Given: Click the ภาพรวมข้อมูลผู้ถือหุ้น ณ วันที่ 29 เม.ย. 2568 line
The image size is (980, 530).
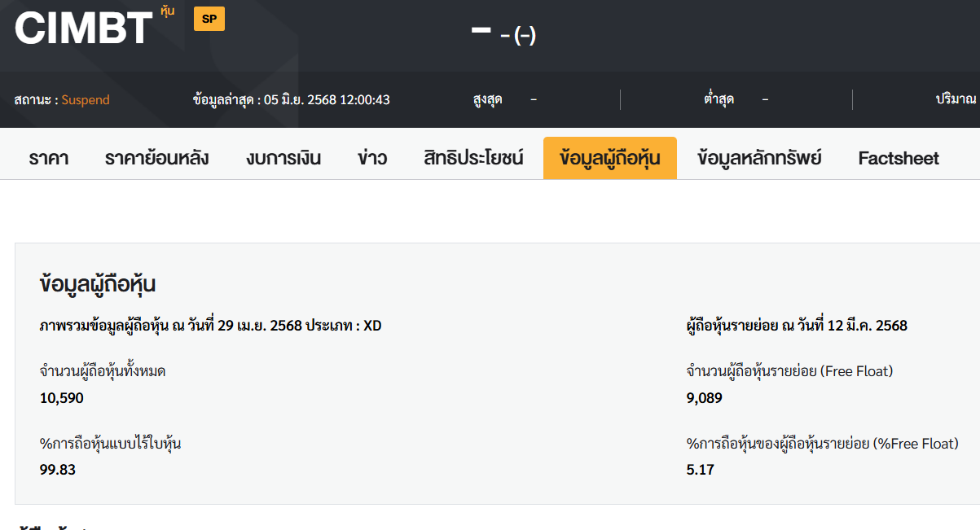Looking at the screenshot, I should [x=211, y=326].
